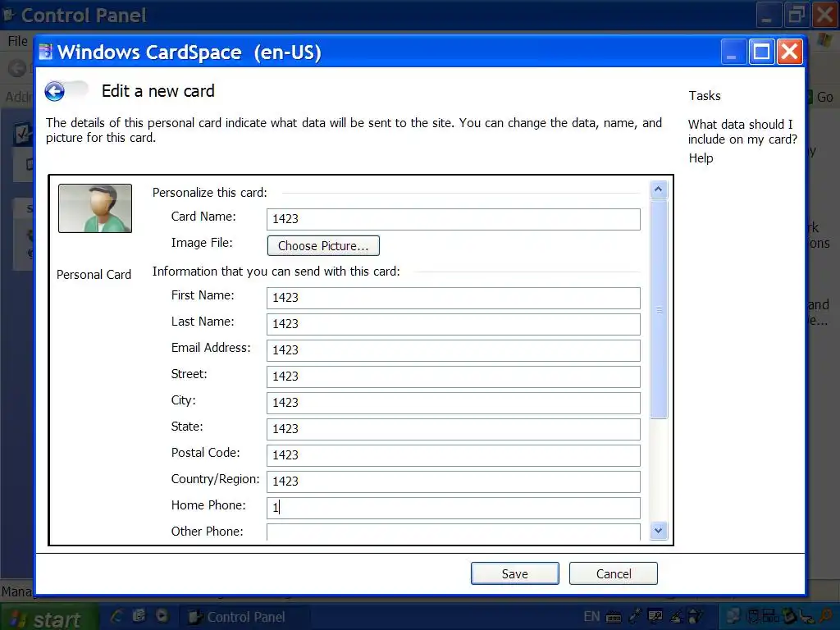Click the 'Personal Card' label
The height and width of the screenshot is (630, 840).
click(94, 275)
